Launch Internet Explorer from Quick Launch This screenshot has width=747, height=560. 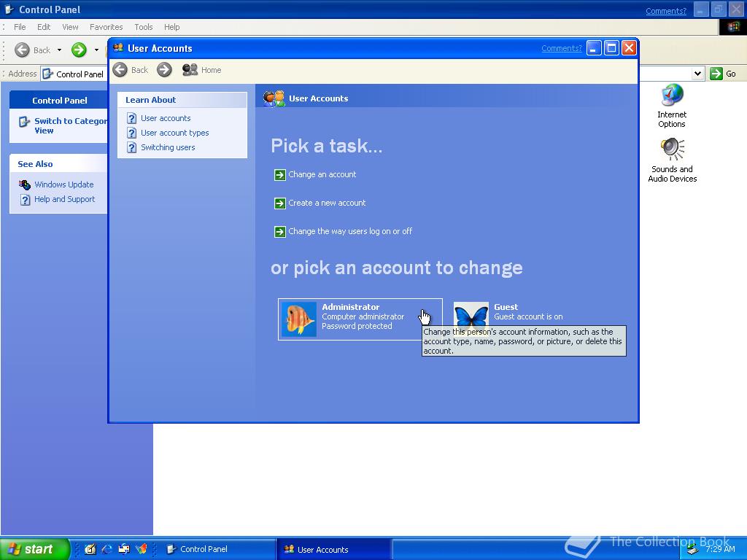pyautogui.click(x=107, y=549)
